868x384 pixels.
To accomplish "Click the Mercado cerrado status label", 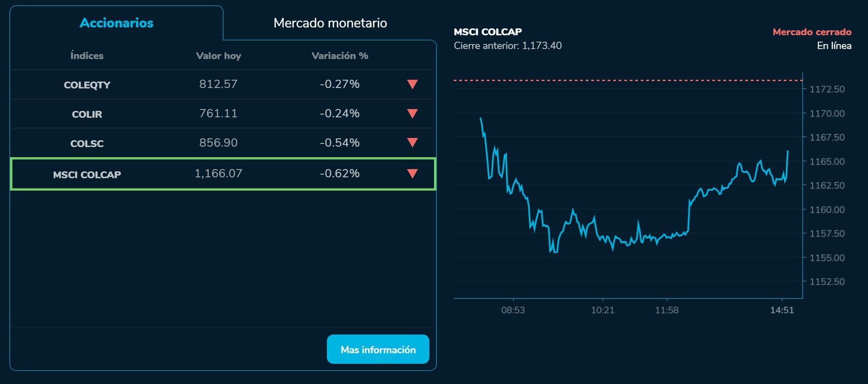I will 812,32.
